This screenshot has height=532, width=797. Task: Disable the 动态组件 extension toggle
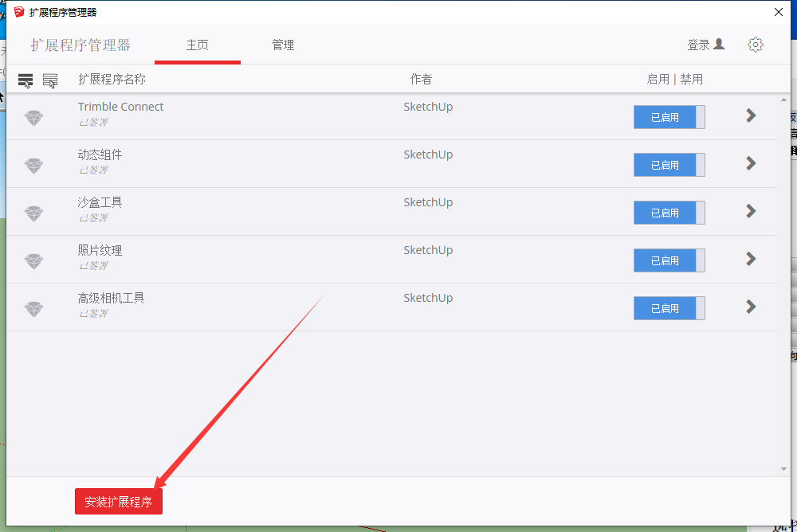(669, 165)
